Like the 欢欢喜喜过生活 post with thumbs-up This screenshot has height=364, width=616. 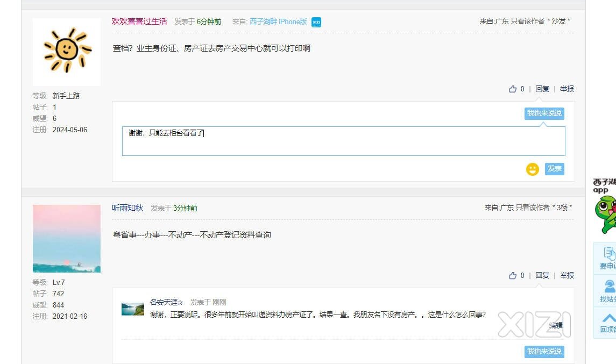[x=513, y=89]
